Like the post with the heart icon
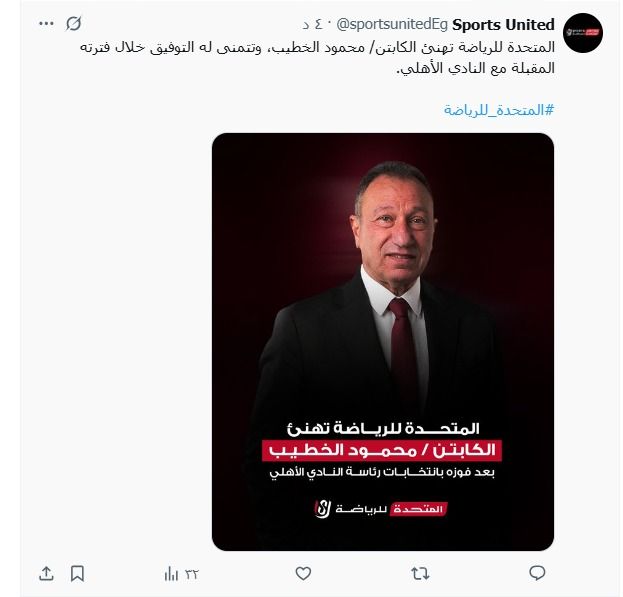 click(304, 573)
